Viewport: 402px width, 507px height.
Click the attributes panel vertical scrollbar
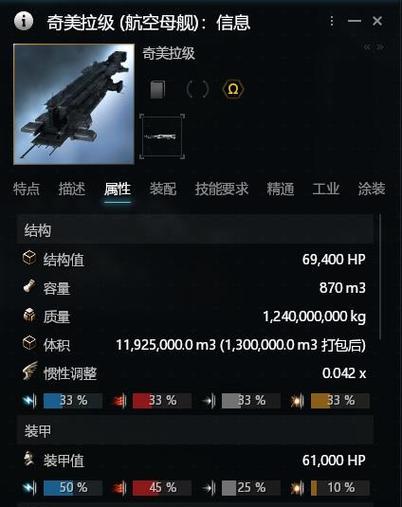pos(380,277)
